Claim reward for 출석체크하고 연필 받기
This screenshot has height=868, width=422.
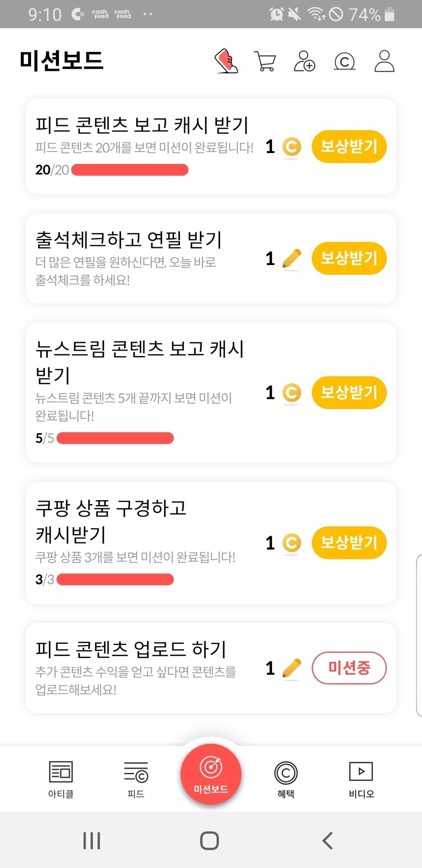coord(349,258)
